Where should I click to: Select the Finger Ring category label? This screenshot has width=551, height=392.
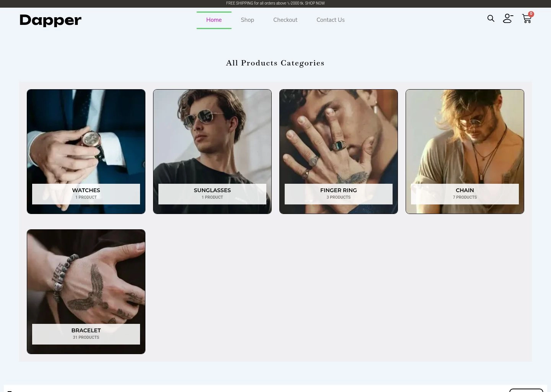(339, 190)
